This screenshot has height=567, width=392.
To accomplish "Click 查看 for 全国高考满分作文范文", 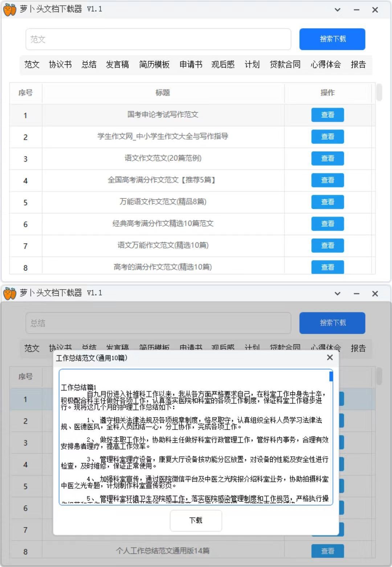I will [x=327, y=180].
